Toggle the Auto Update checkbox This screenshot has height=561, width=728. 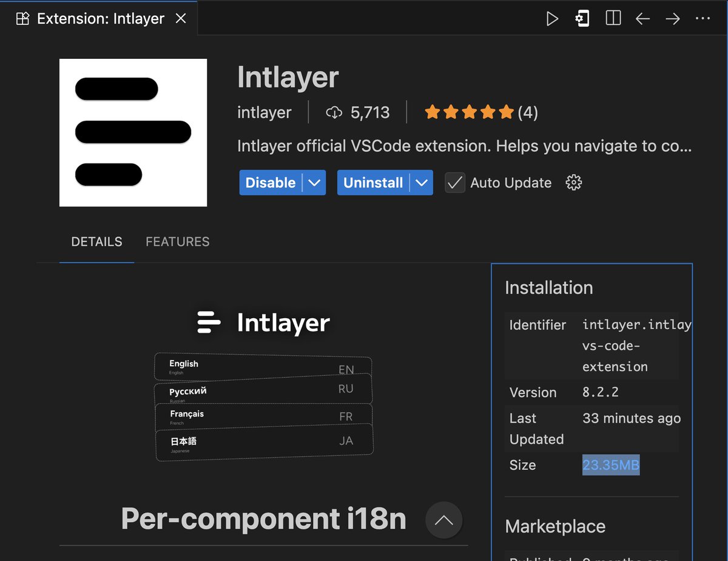(x=455, y=182)
